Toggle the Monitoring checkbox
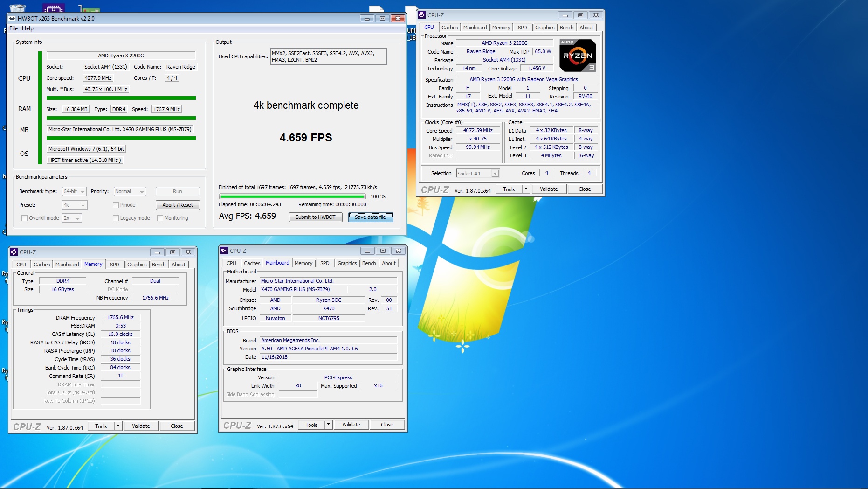The image size is (868, 489). click(160, 218)
